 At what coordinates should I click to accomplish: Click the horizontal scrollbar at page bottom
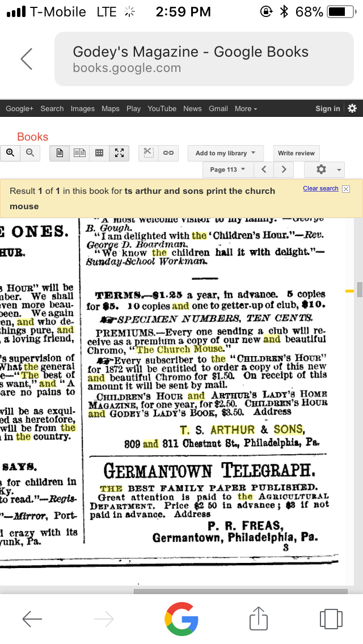240,592
